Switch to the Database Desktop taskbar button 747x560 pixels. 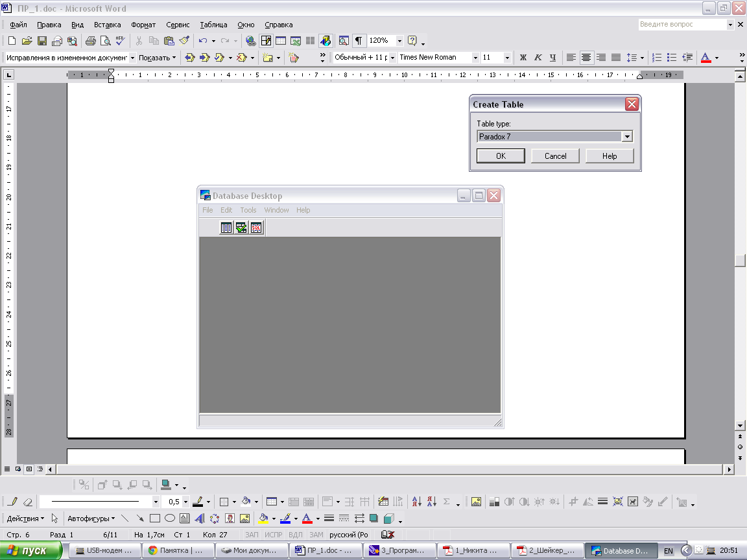click(621, 550)
